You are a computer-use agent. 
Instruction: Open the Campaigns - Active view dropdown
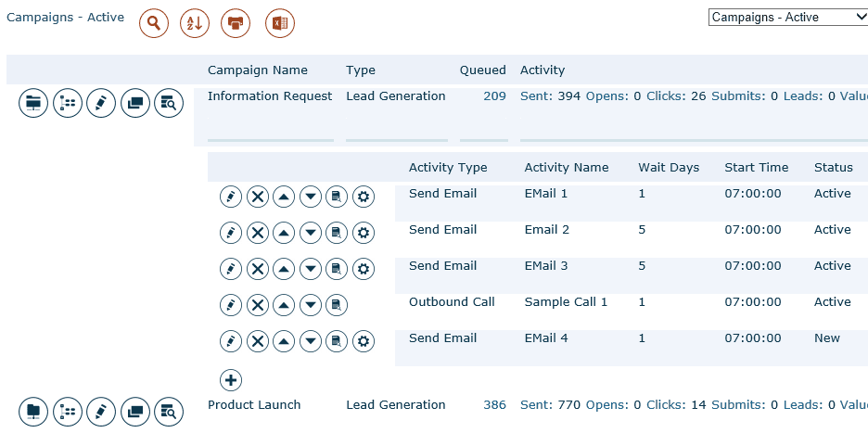[x=788, y=18]
